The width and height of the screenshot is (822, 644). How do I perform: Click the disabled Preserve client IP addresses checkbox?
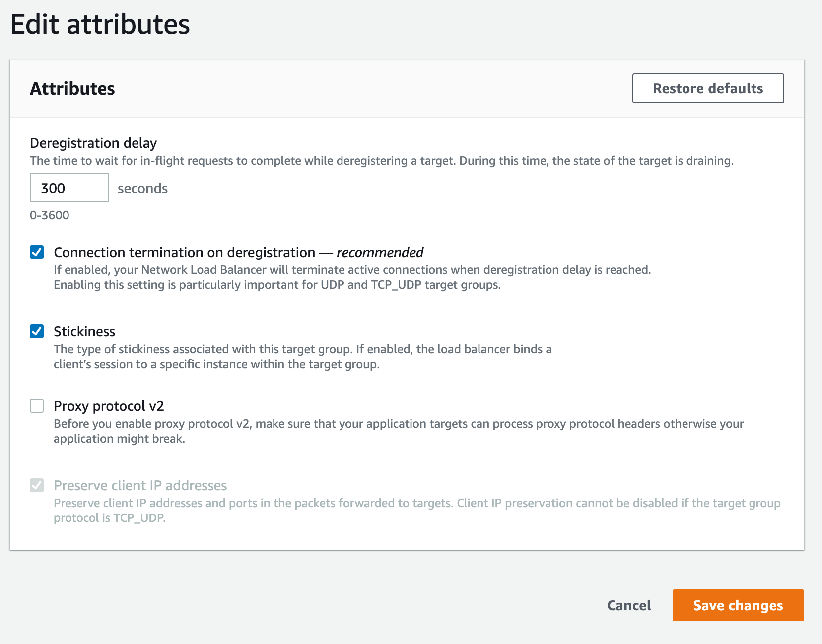coord(37,485)
